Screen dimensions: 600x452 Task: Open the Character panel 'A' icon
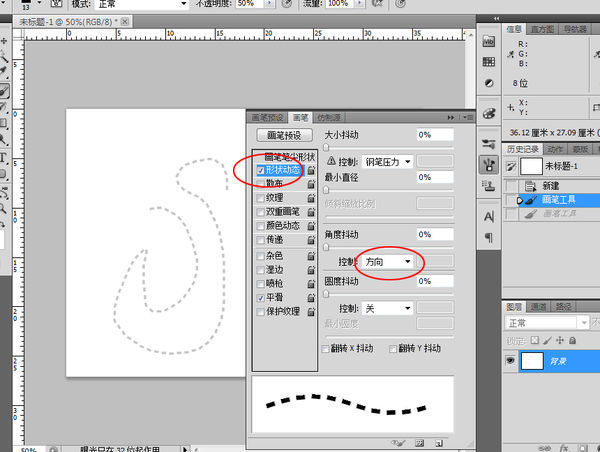click(x=489, y=217)
